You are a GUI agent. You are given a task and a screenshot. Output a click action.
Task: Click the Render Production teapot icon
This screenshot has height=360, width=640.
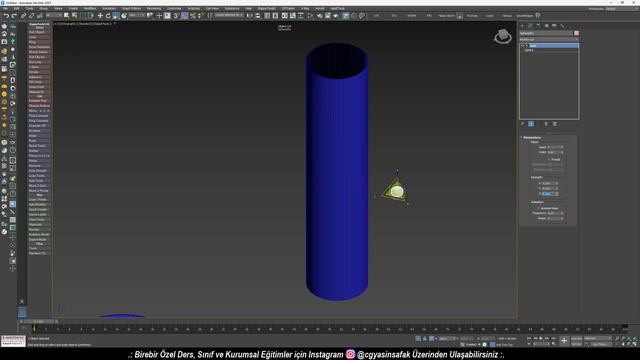pyautogui.click(x=336, y=16)
